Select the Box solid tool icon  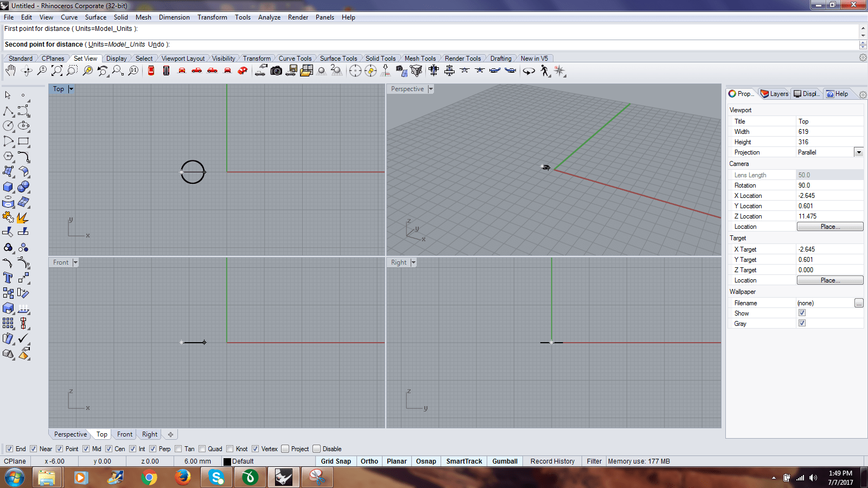click(x=8, y=187)
